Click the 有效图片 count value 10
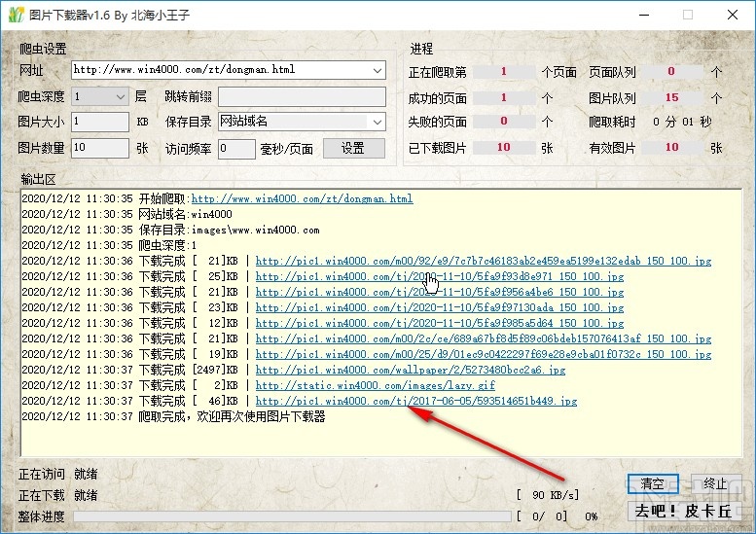756x534 pixels. click(671, 148)
